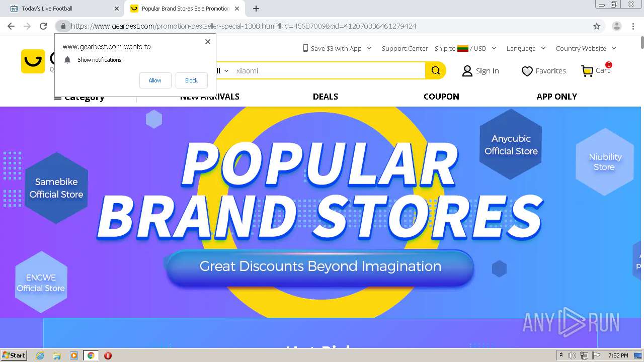Expand the Ship to / USD dropdown

[494, 48]
